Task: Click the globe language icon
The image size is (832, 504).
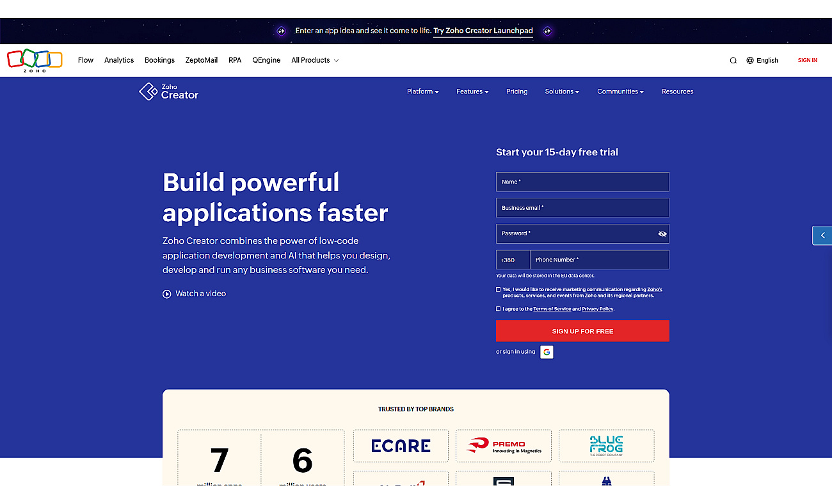Action: point(750,61)
